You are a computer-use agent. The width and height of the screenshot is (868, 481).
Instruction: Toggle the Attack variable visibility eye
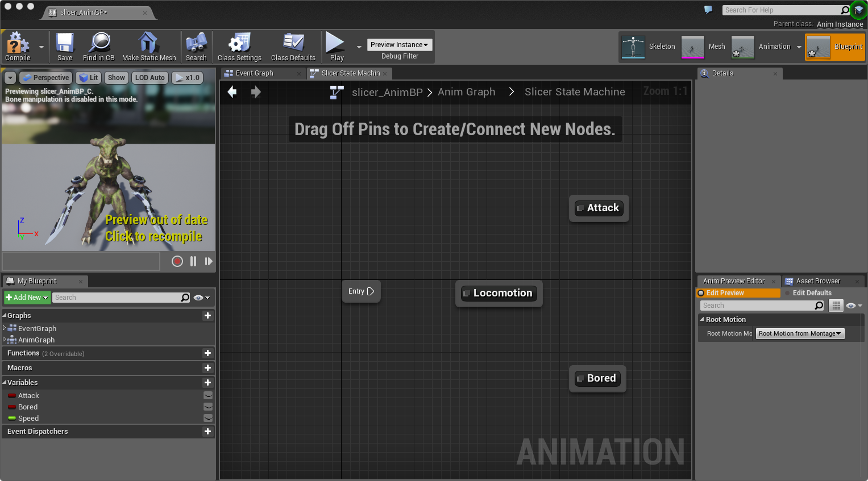pyautogui.click(x=208, y=396)
